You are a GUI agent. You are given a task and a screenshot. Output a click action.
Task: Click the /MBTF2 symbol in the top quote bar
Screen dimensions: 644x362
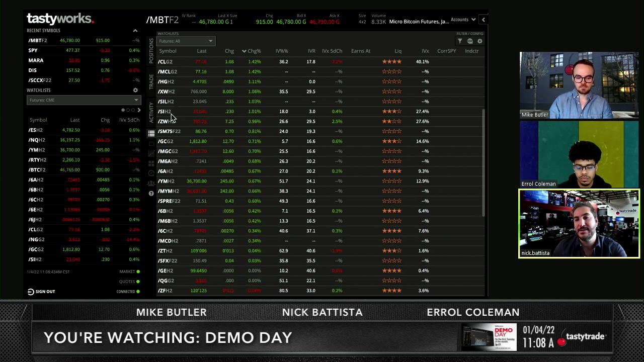point(163,20)
